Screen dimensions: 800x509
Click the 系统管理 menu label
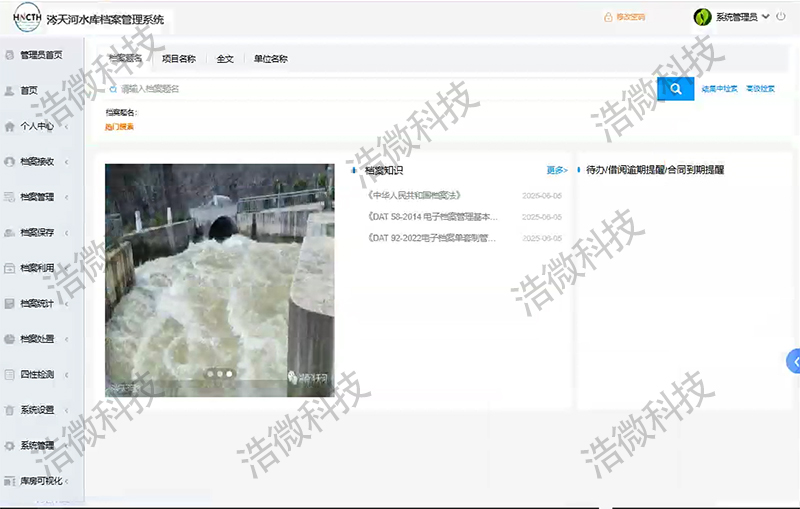37,445
